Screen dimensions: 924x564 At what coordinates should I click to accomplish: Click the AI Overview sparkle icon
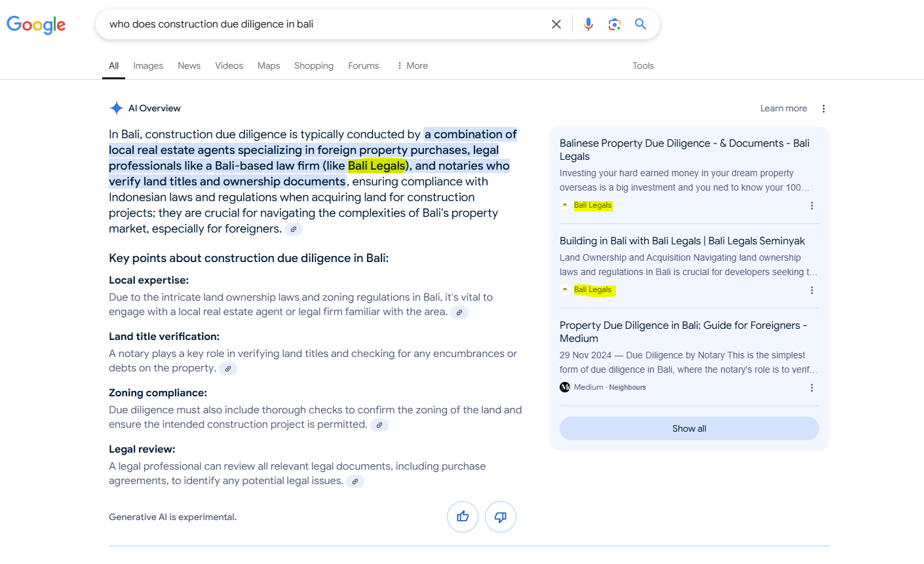(x=116, y=108)
